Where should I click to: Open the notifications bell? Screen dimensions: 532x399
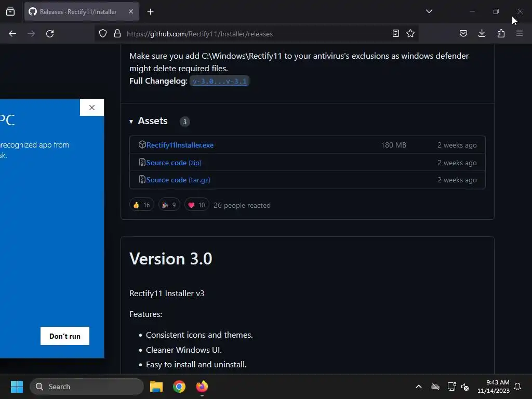coord(518,387)
